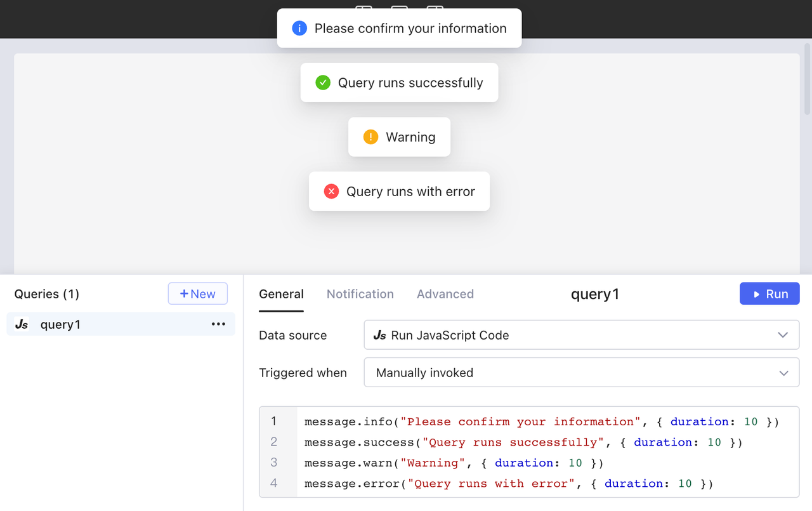The image size is (812, 511).
Task: Click the blue info icon in the toast
Action: [x=299, y=29]
